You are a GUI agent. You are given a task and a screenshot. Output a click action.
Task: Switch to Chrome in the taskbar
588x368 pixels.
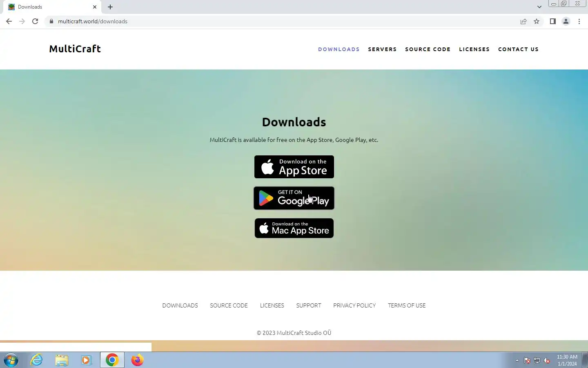(x=112, y=360)
